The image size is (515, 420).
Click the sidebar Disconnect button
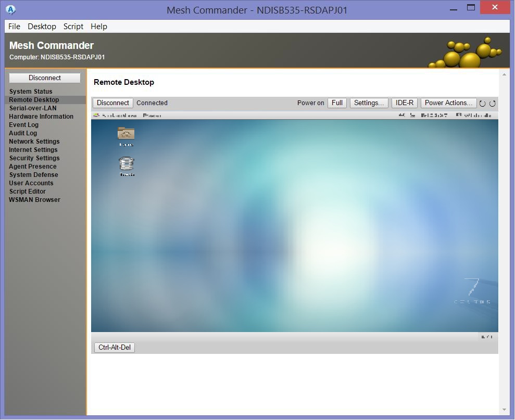(x=45, y=78)
